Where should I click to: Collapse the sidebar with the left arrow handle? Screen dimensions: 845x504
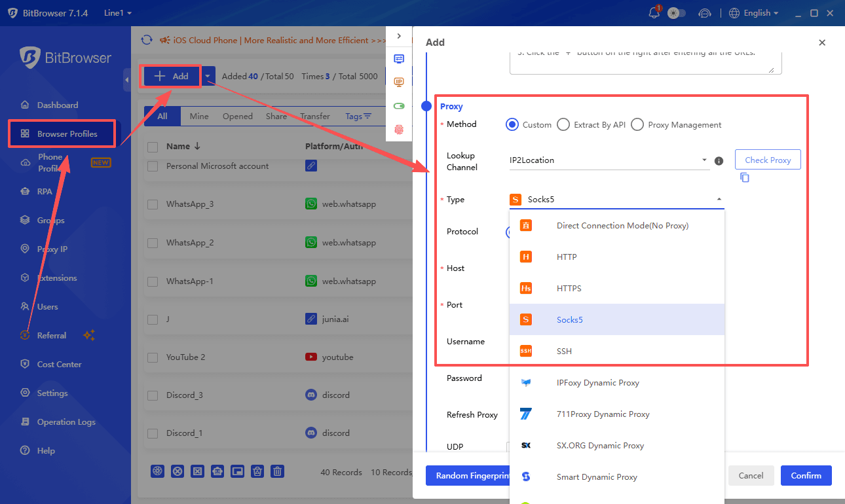coord(126,79)
